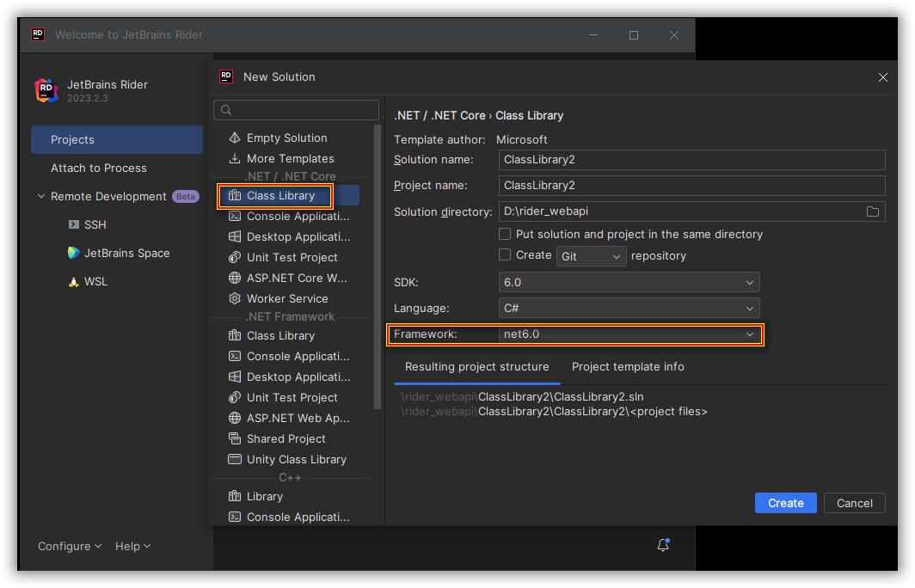Click the Unity Class Library icon
915x588 pixels.
235,459
